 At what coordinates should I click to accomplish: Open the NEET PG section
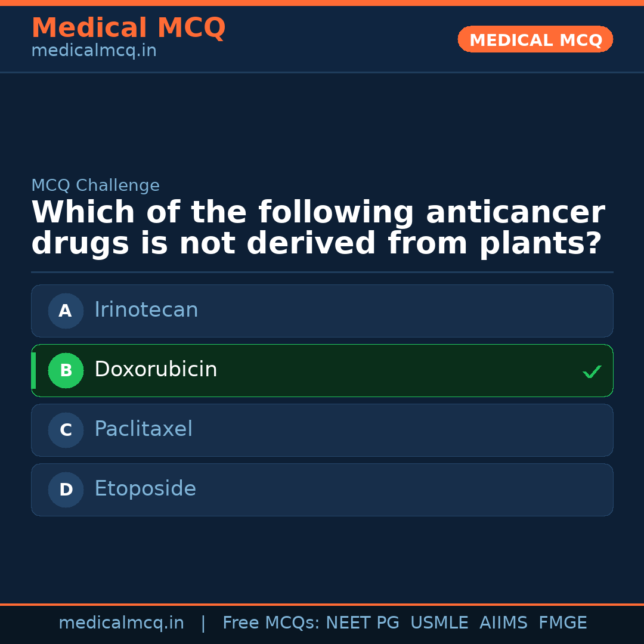[362, 623]
